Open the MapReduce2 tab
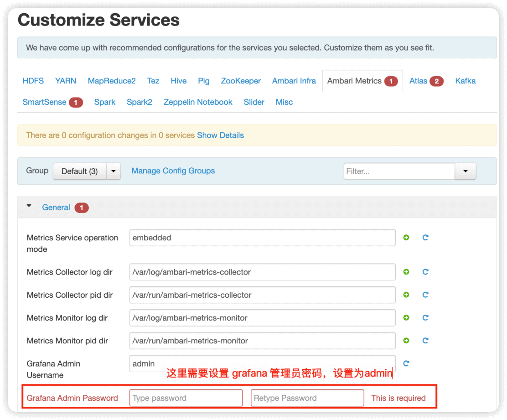 (x=112, y=81)
